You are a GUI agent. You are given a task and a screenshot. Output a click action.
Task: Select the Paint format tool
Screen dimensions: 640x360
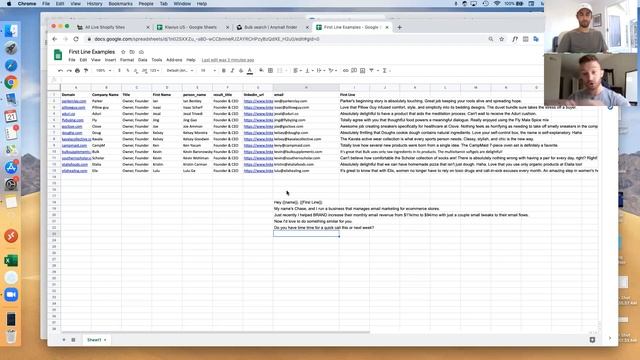86,71
